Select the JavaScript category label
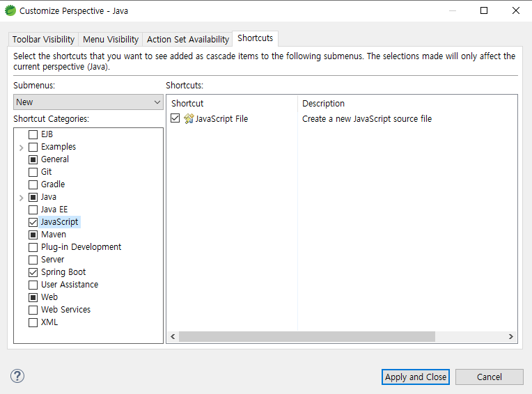 [59, 222]
